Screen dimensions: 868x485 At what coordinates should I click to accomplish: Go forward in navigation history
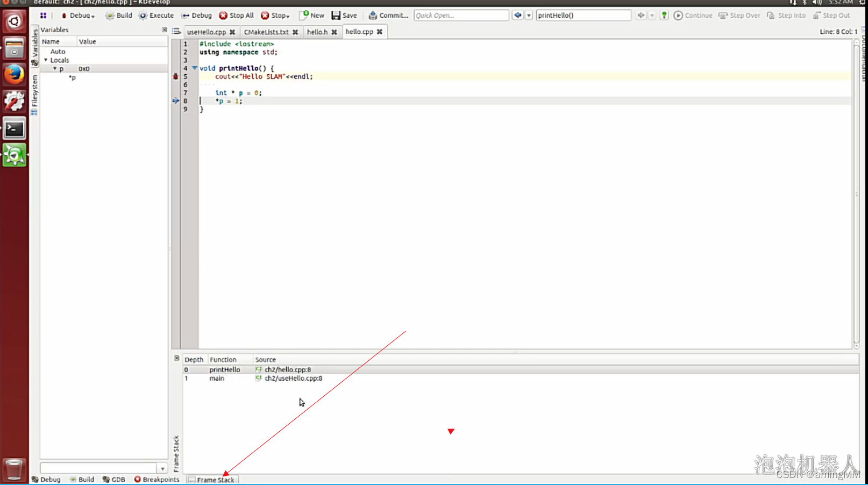coord(641,16)
